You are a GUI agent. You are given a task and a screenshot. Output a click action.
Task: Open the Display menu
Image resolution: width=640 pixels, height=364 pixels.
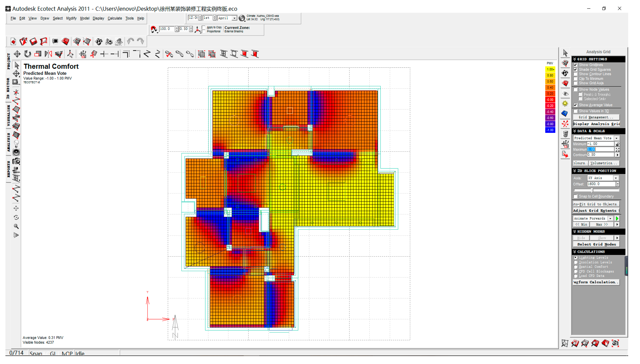98,18
